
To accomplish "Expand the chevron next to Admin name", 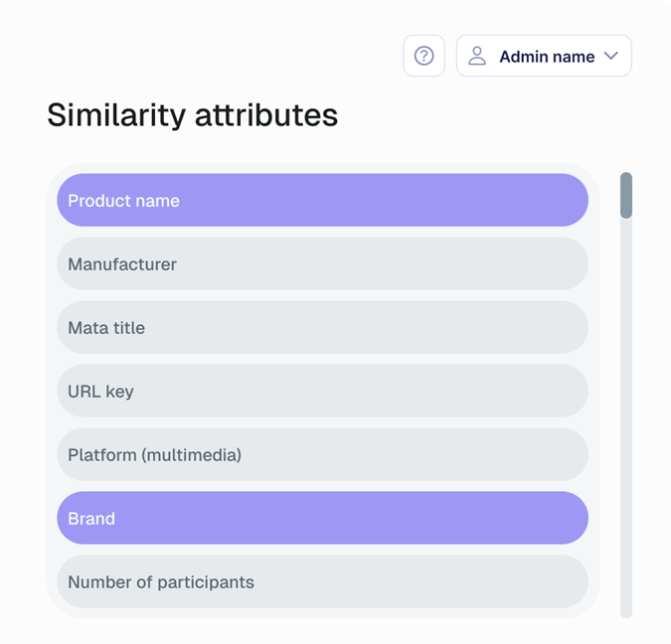I will point(611,56).
